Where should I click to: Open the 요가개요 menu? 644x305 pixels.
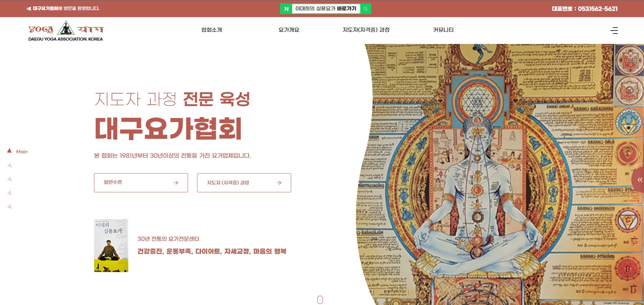coord(289,30)
